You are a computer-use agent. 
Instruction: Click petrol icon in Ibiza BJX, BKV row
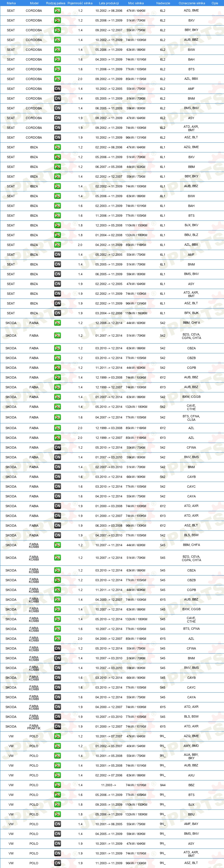[x=58, y=225]
